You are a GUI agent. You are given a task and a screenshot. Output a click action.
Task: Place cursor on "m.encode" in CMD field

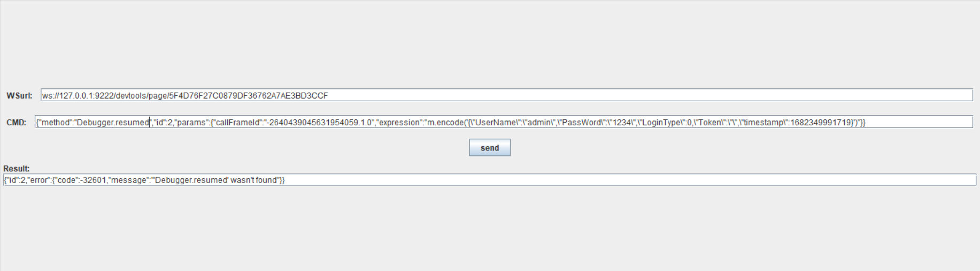point(445,122)
